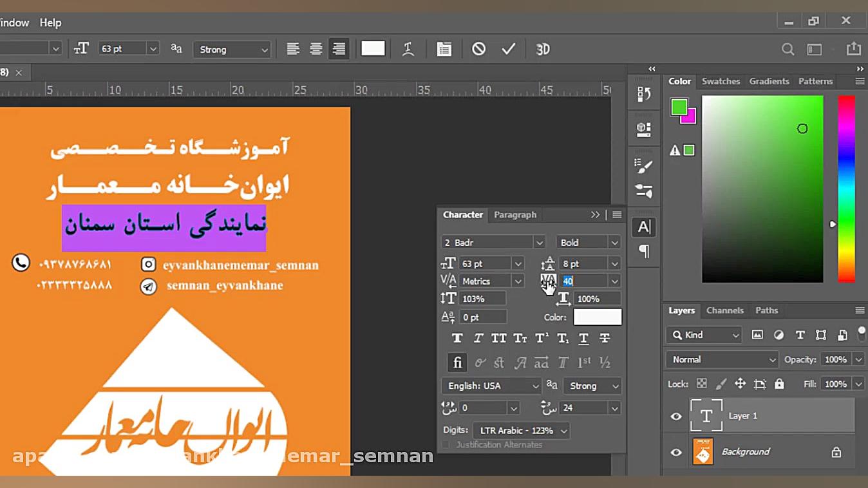Toggle All Caps text formatting

(x=498, y=338)
